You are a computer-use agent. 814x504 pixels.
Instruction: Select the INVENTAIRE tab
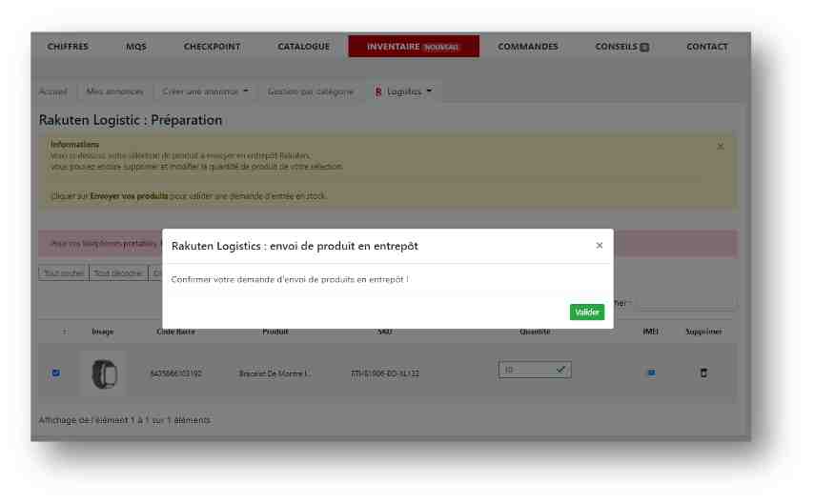[x=414, y=46]
